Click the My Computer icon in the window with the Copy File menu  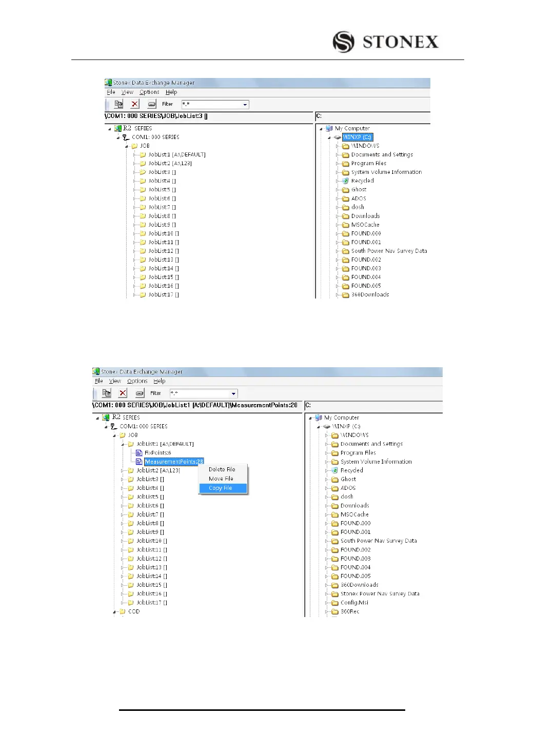pos(319,418)
